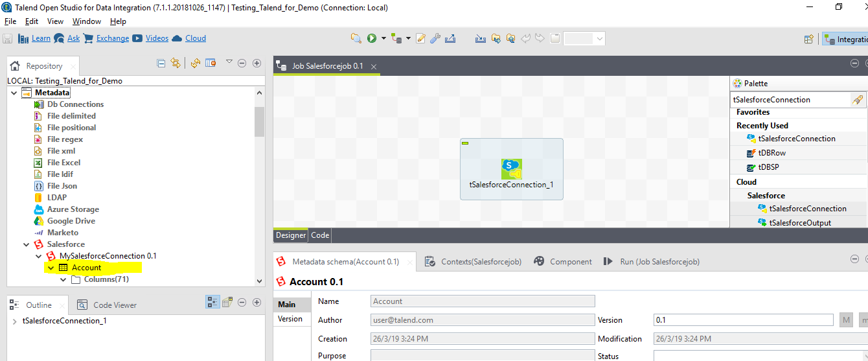
Task: Click tSalesforceConnection_1 component on the canvas
Action: pos(511,170)
